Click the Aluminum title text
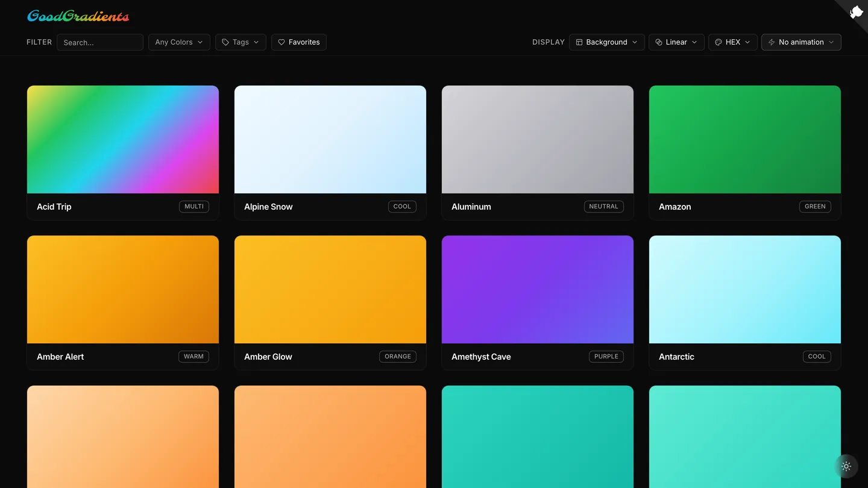Image resolution: width=868 pixels, height=488 pixels. 471,207
